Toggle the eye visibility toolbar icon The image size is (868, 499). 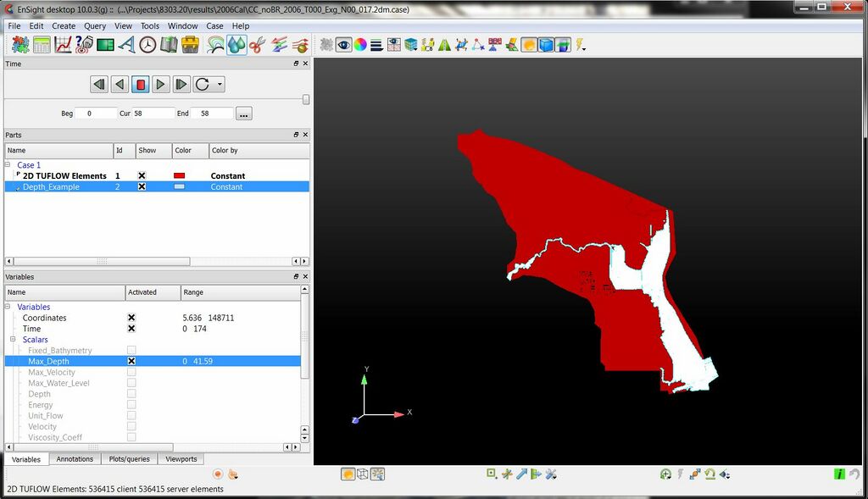click(343, 45)
